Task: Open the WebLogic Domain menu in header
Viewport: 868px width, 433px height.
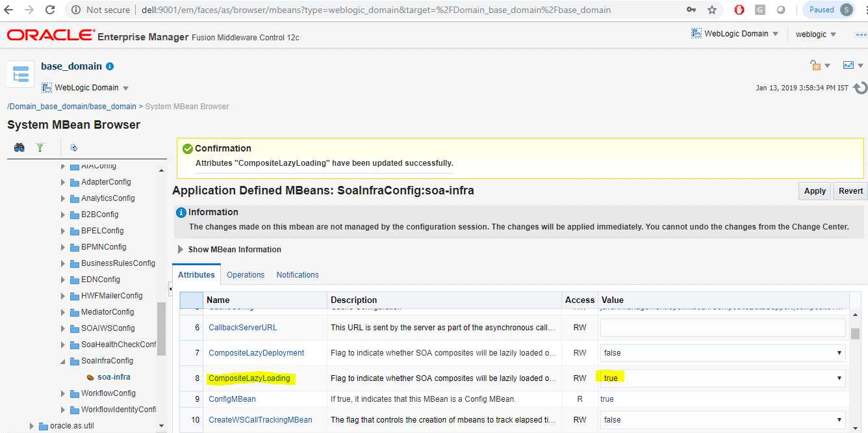Action: tap(734, 34)
